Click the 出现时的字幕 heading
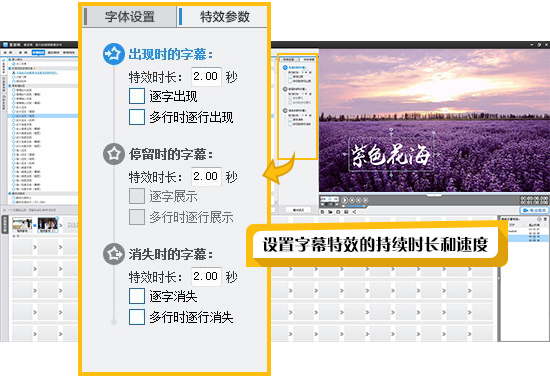This screenshot has height=378, width=550. [x=171, y=54]
